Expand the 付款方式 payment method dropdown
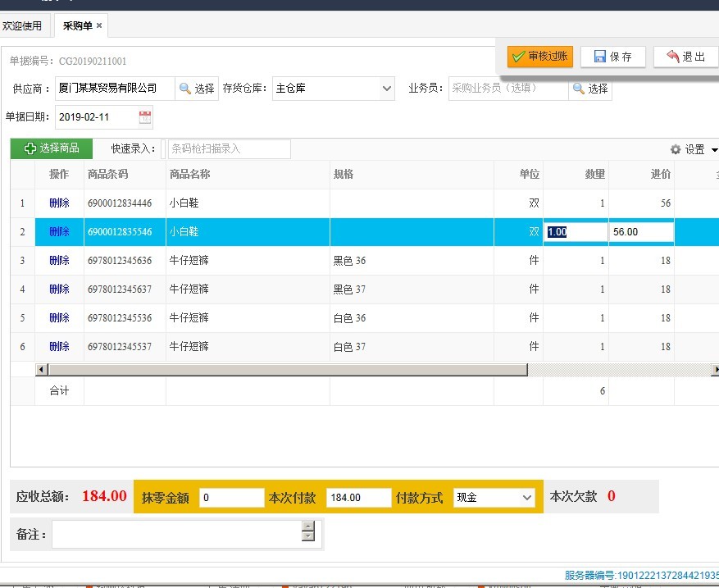The image size is (719, 588). tap(527, 498)
